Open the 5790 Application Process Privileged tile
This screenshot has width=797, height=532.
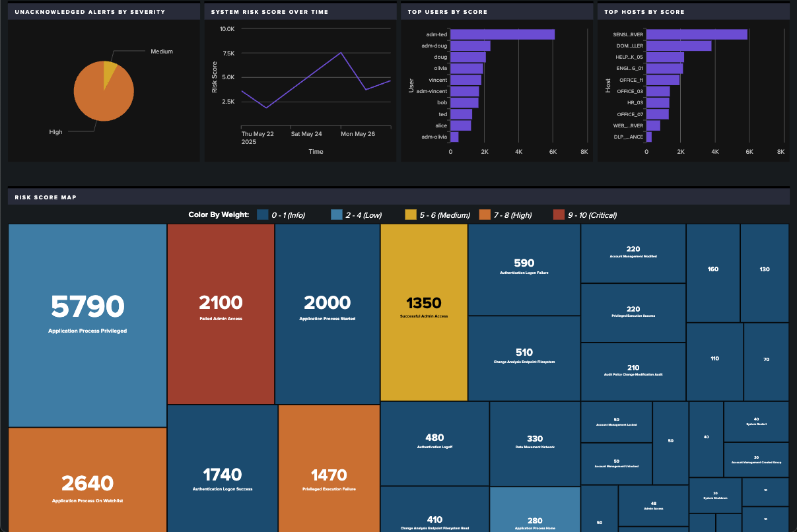88,325
